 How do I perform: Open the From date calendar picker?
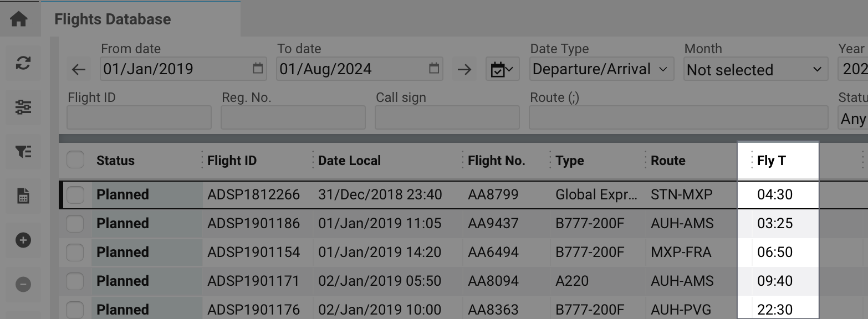point(258,69)
